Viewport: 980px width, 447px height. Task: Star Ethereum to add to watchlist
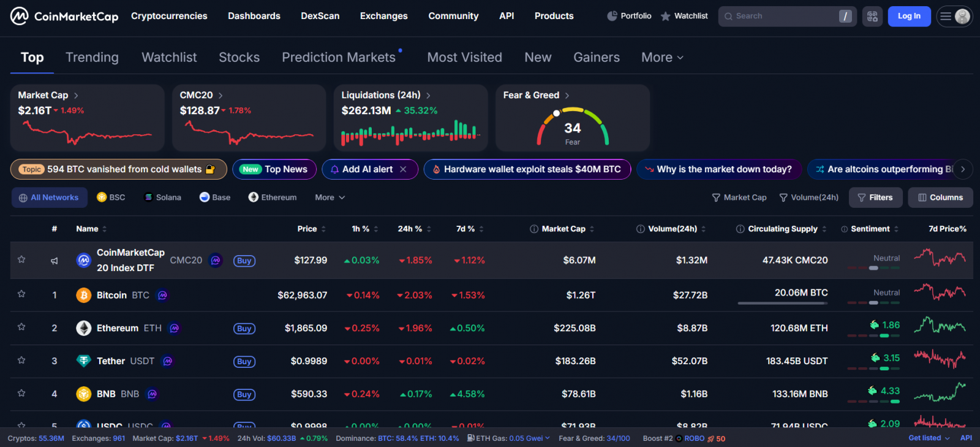pos(21,327)
